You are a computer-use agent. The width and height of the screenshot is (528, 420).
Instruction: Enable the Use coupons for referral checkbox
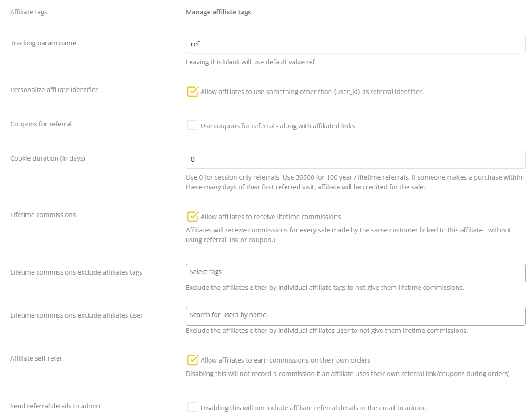point(192,125)
